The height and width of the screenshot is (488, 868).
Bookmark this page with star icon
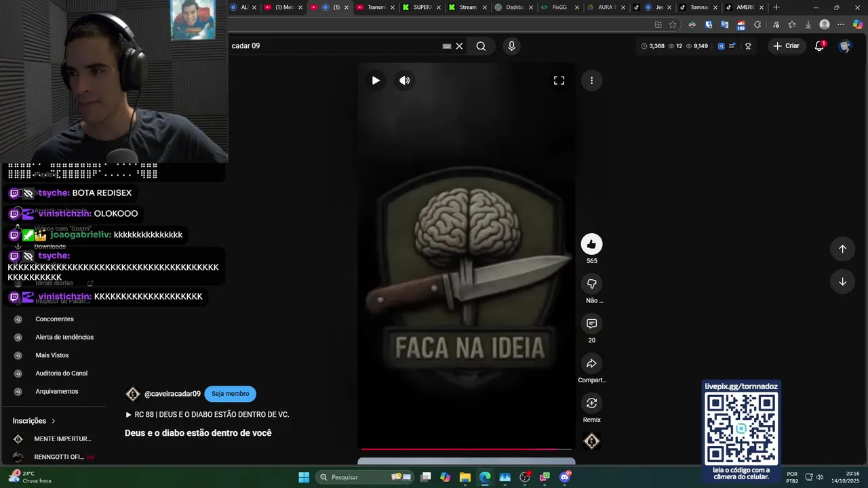673,24
